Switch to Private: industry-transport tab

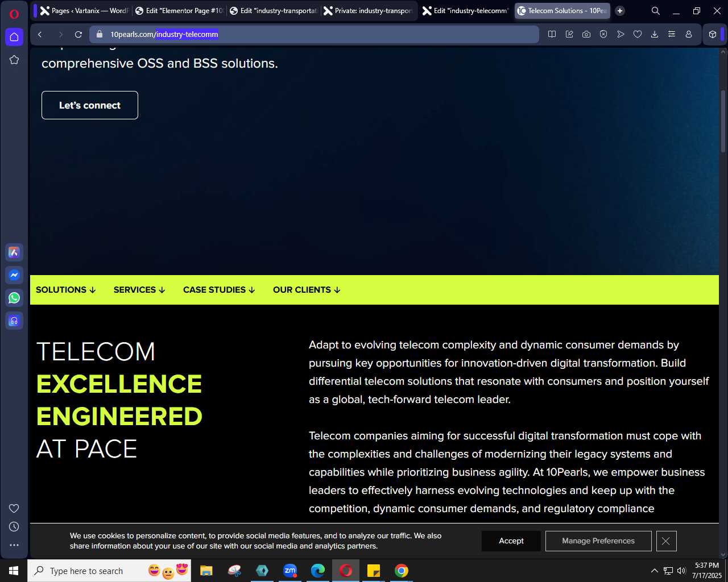pyautogui.click(x=369, y=11)
